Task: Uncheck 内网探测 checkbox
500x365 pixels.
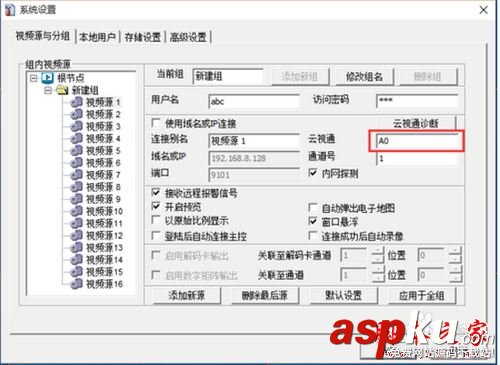Action: 313,173
